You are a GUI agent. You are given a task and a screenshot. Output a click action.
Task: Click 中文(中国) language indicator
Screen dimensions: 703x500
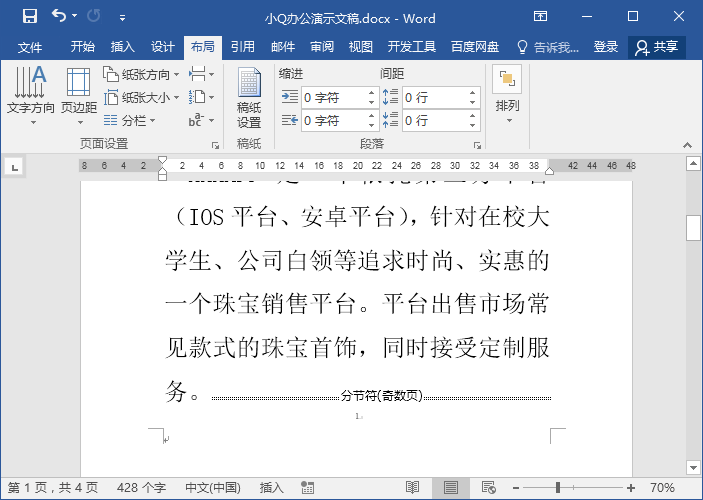pyautogui.click(x=213, y=488)
